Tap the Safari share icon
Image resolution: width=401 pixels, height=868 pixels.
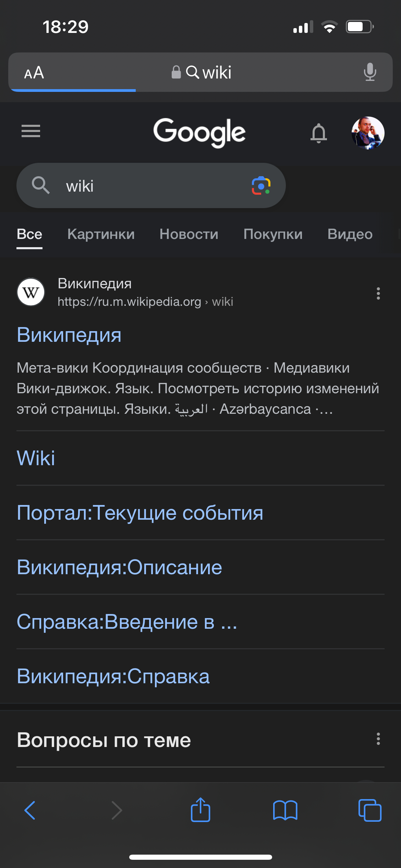(x=200, y=810)
